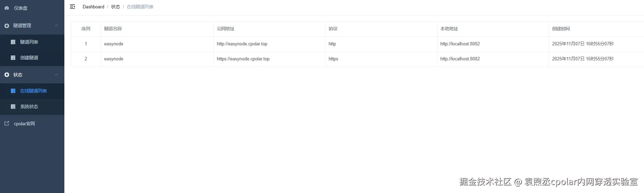Open the 系统状态 menu item
Image resolution: width=644 pixels, height=193 pixels.
(32, 106)
